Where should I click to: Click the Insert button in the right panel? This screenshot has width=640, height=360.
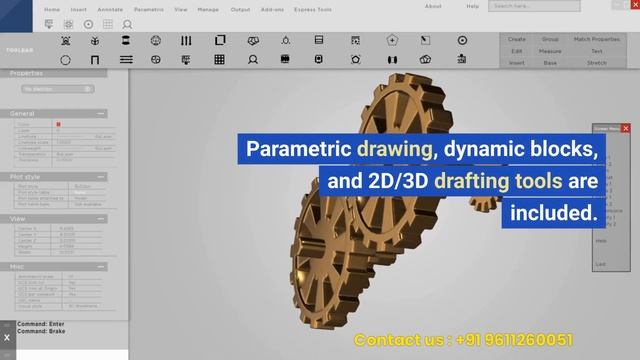coord(517,63)
